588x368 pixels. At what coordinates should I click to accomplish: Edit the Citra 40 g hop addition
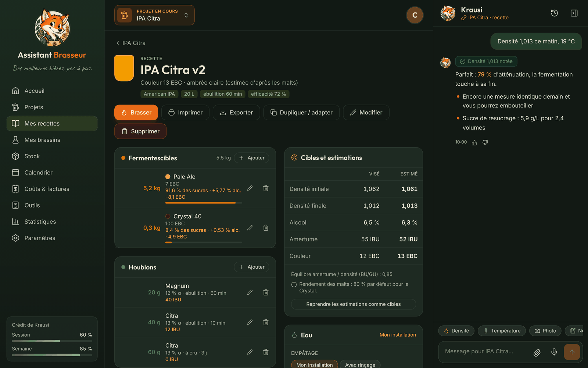click(x=250, y=322)
